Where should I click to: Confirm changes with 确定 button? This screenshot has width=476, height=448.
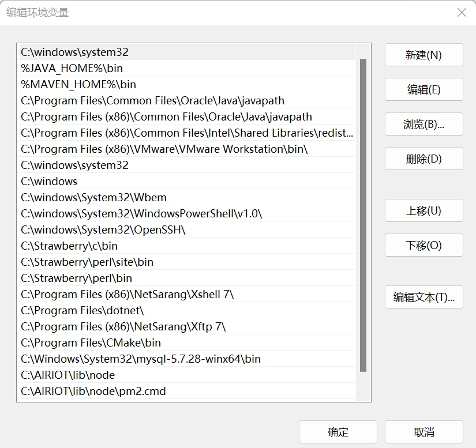pyautogui.click(x=338, y=432)
